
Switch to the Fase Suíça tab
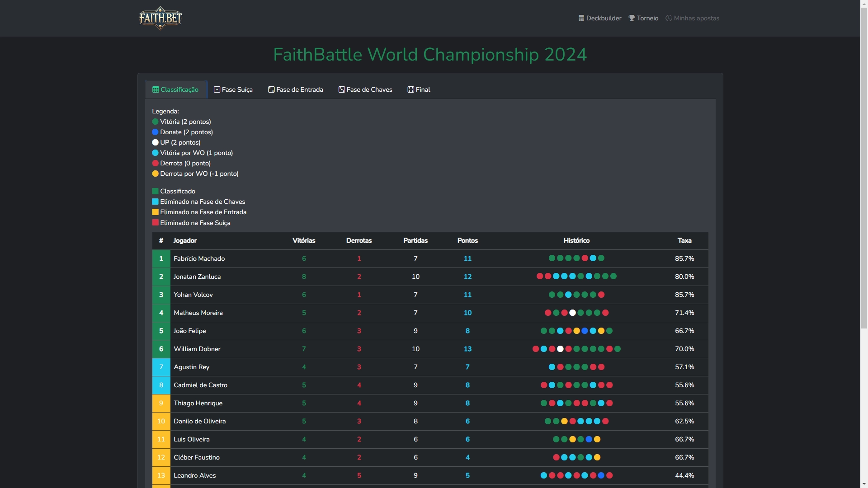click(233, 89)
